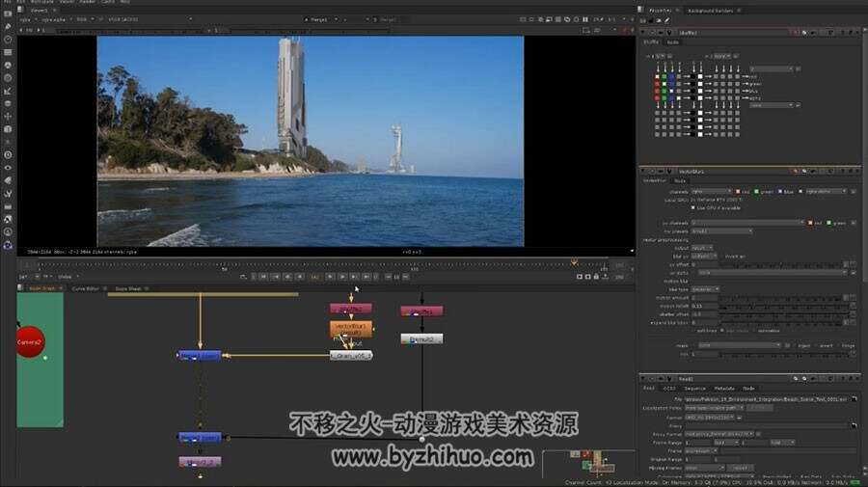Click the file browse icon beside Read1 path
This screenshot has width=868, height=487.
click(x=854, y=399)
